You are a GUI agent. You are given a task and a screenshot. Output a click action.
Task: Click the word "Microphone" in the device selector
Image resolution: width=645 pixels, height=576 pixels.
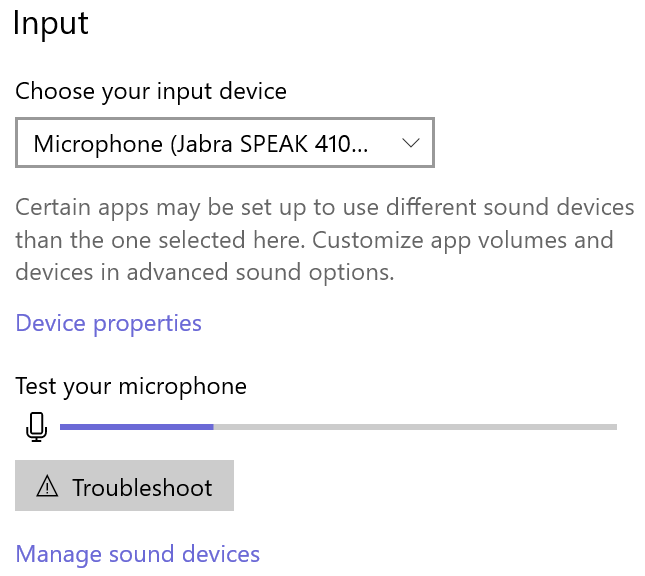coord(98,144)
